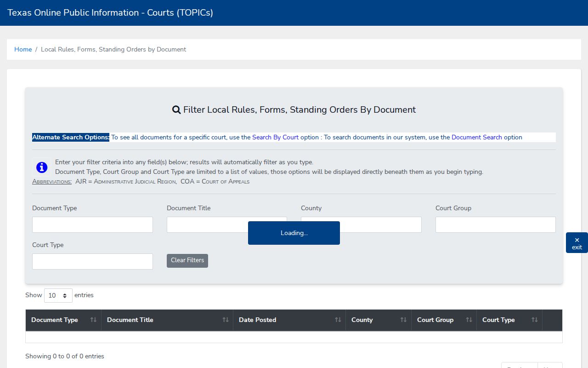Click the magnifying glass search icon
Image resolution: width=588 pixels, height=368 pixels.
click(176, 110)
